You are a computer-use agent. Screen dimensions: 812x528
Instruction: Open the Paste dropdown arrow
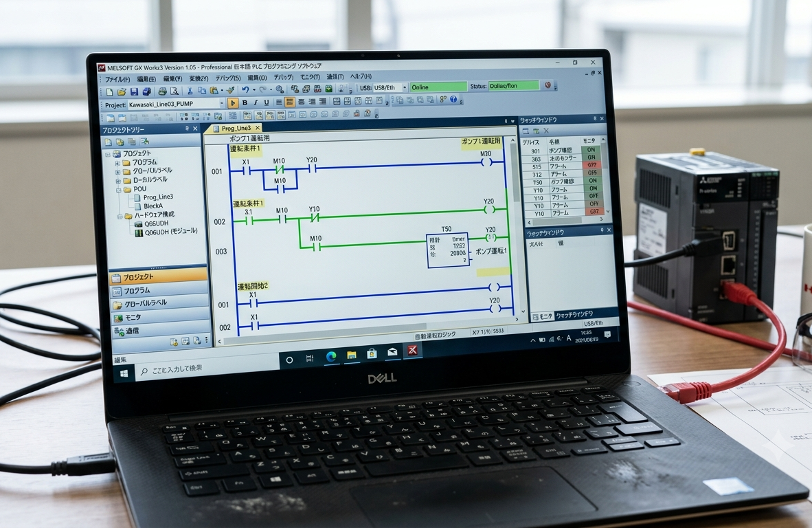coord(222,91)
